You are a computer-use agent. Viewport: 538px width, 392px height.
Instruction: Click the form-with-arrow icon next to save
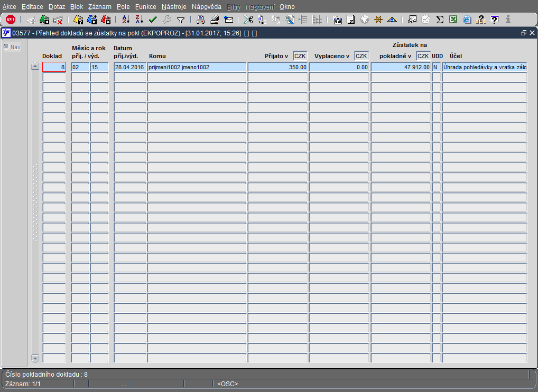[x=337, y=20]
